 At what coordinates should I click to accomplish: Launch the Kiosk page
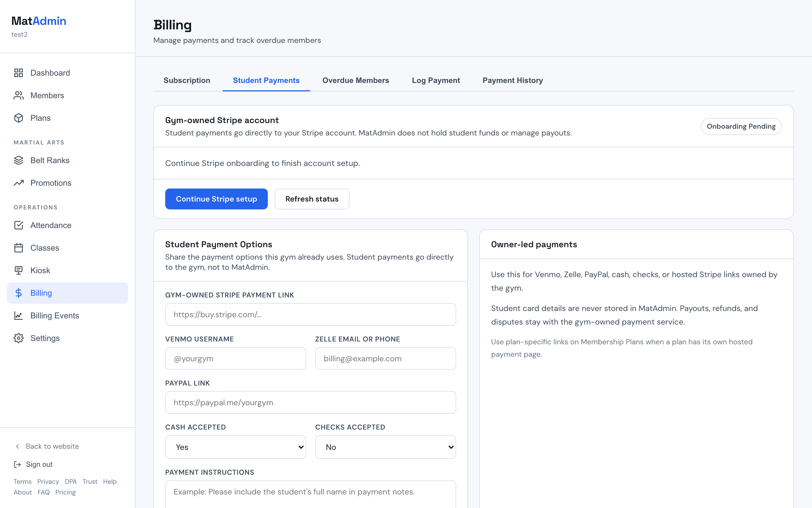click(x=67, y=270)
